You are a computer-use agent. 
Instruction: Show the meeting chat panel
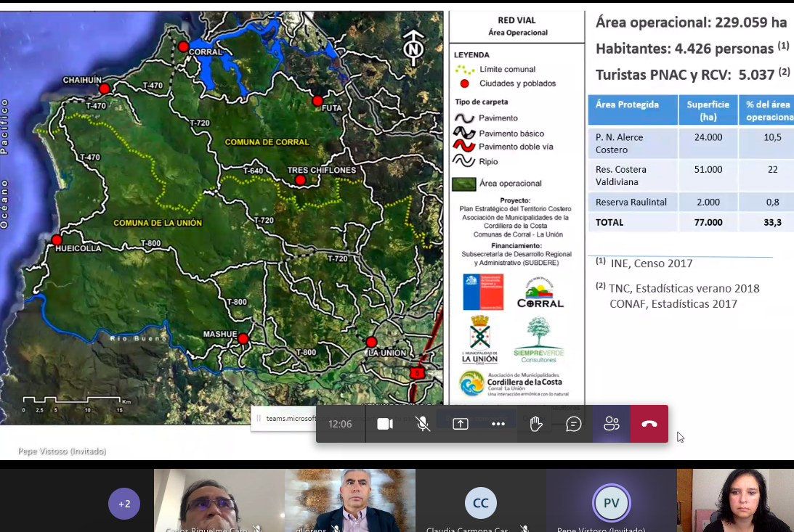click(x=574, y=424)
